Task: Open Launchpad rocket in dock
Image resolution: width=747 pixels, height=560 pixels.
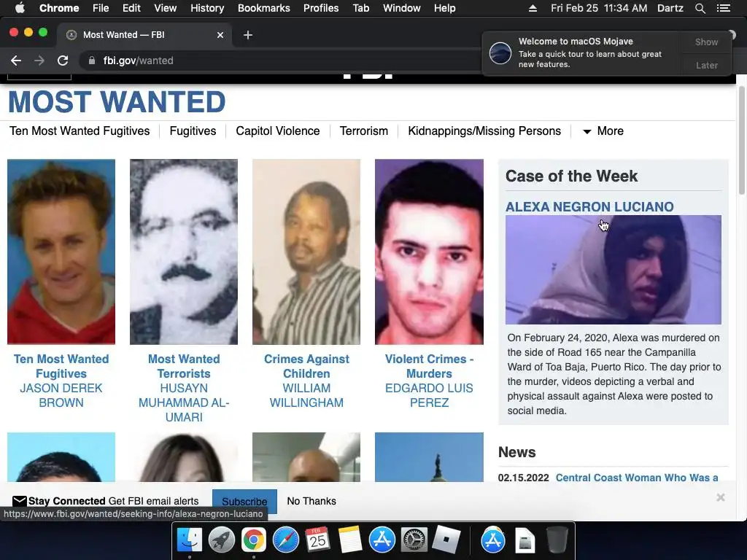Action: pos(222,540)
